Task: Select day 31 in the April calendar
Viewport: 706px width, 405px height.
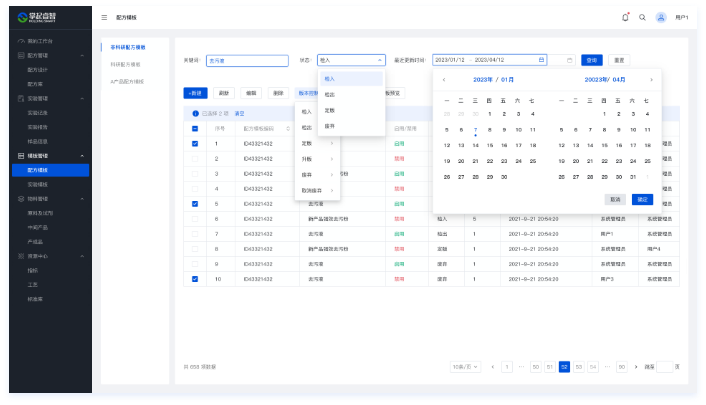Action: [x=633, y=177]
